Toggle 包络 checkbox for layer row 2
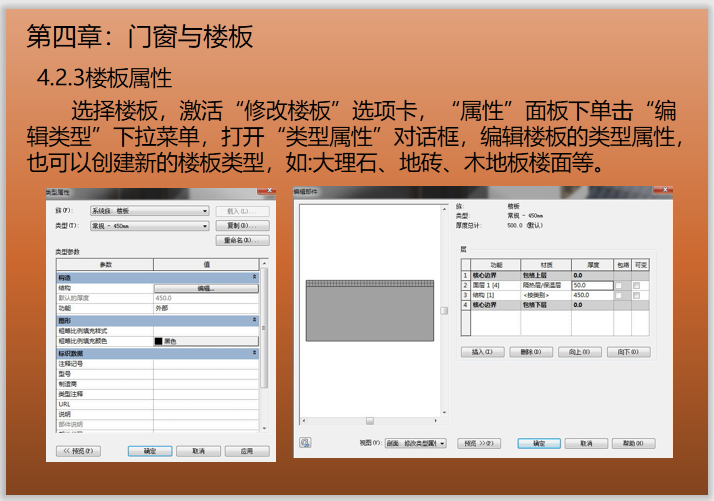This screenshot has width=714, height=501. [x=619, y=286]
